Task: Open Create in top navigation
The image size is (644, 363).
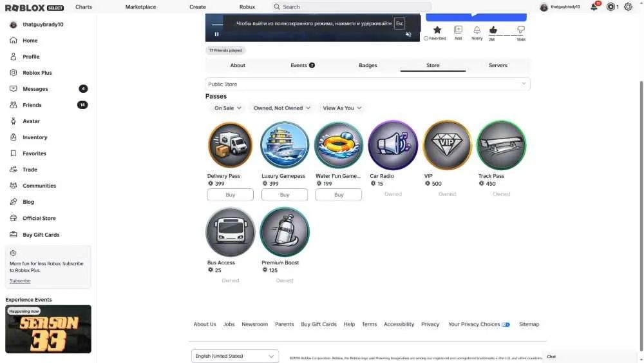Action: click(198, 7)
